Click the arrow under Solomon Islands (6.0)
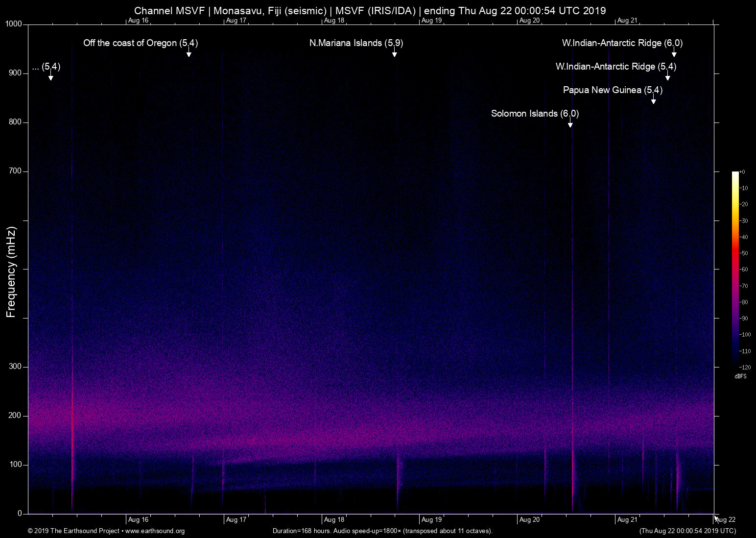Screen dimensions: 756x538 570,124
